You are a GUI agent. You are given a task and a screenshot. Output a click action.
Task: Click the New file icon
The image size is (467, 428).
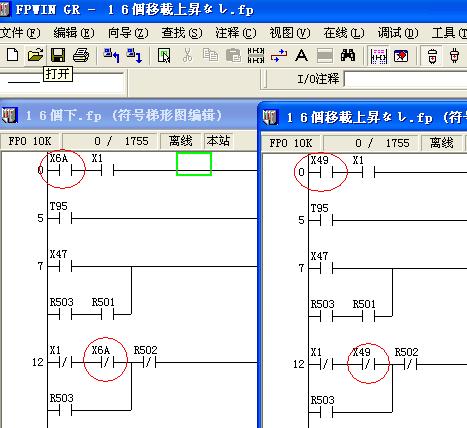(x=12, y=55)
